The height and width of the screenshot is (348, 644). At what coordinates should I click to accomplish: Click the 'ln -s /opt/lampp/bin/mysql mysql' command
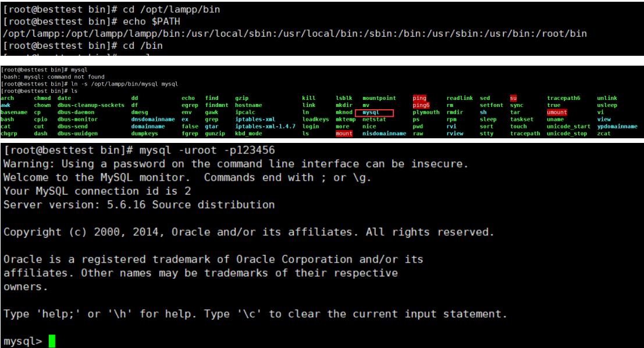[x=90, y=84]
